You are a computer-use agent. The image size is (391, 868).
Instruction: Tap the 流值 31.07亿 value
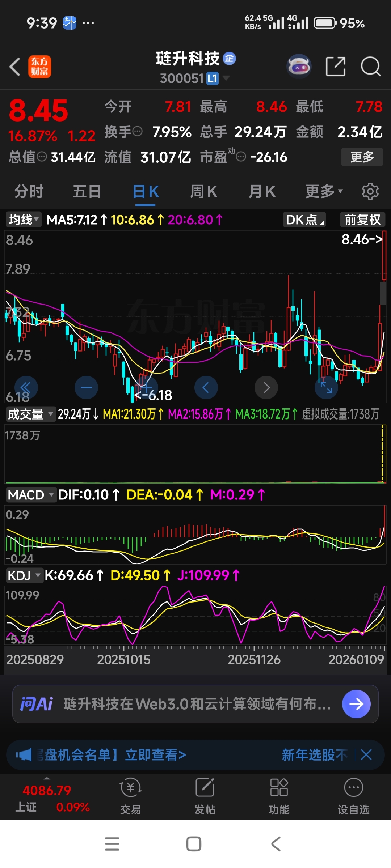(165, 157)
